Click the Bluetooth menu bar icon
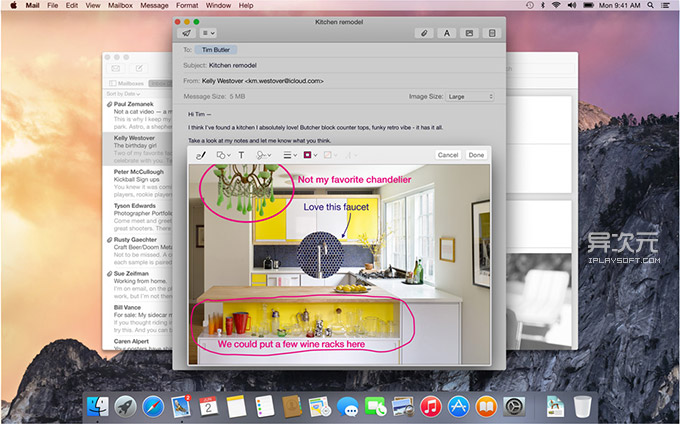680x424 pixels. (543, 5)
